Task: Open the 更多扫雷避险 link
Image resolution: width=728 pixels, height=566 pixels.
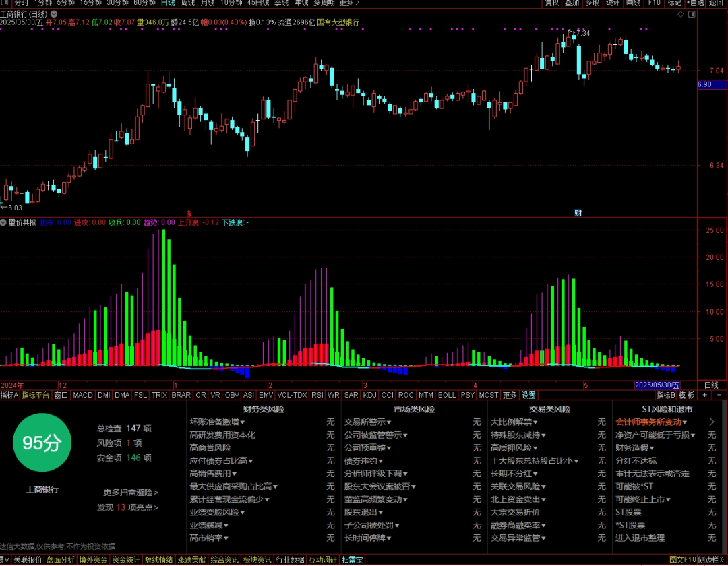Action: (x=131, y=493)
